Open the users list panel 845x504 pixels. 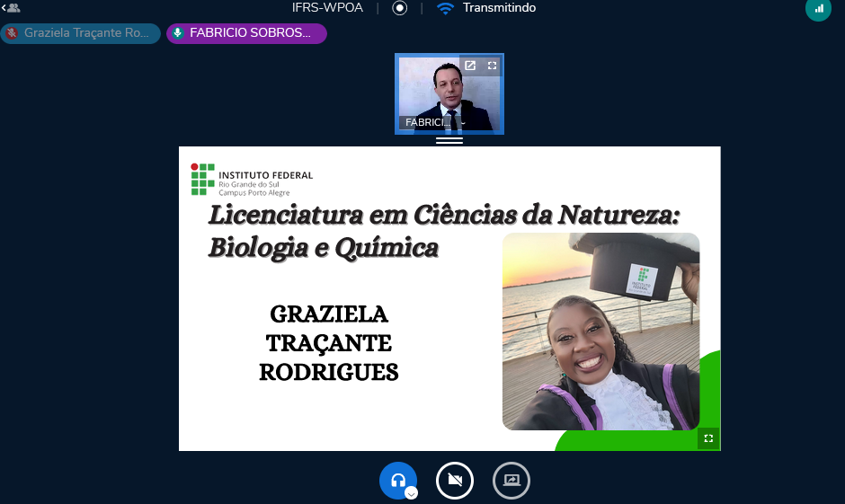[x=11, y=8]
